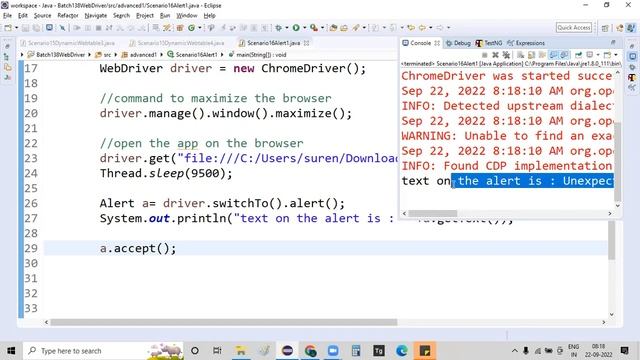Click the console horizontal scrollbar thumb
640x360 pixels.
(433, 213)
